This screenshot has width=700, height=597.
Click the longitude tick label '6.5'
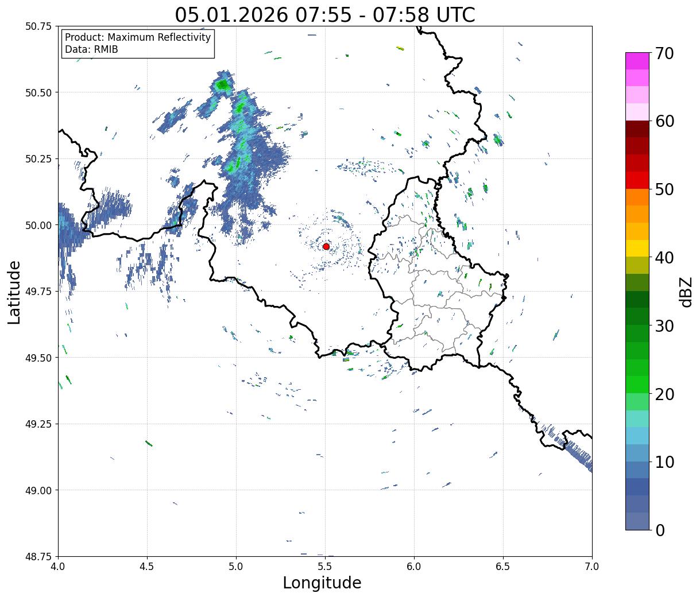click(503, 567)
